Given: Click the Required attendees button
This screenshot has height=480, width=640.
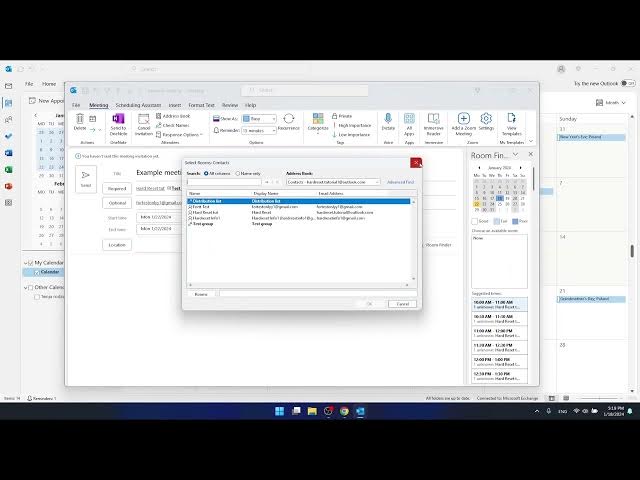Looking at the screenshot, I should click(117, 189).
